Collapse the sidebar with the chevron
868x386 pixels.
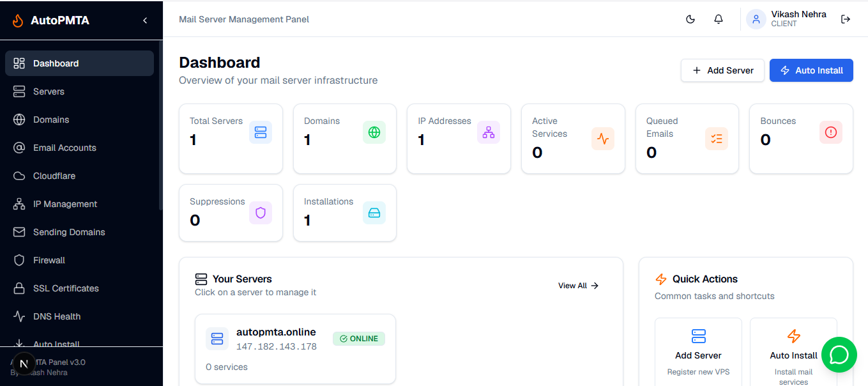pyautogui.click(x=145, y=20)
